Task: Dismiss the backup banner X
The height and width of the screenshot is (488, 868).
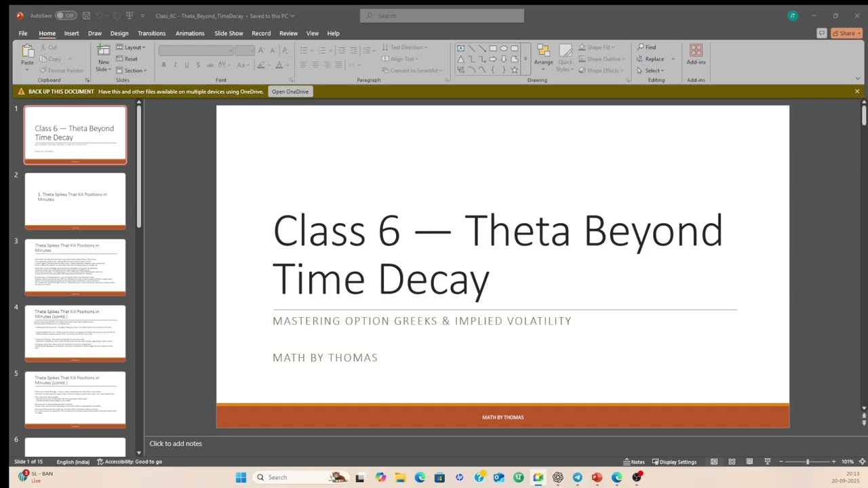Action: click(x=857, y=91)
